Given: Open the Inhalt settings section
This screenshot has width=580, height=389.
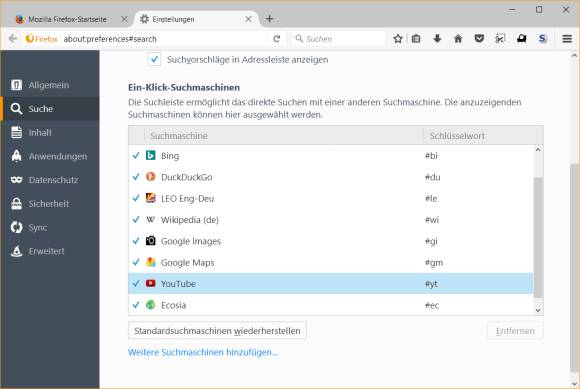Looking at the screenshot, I should (50, 132).
